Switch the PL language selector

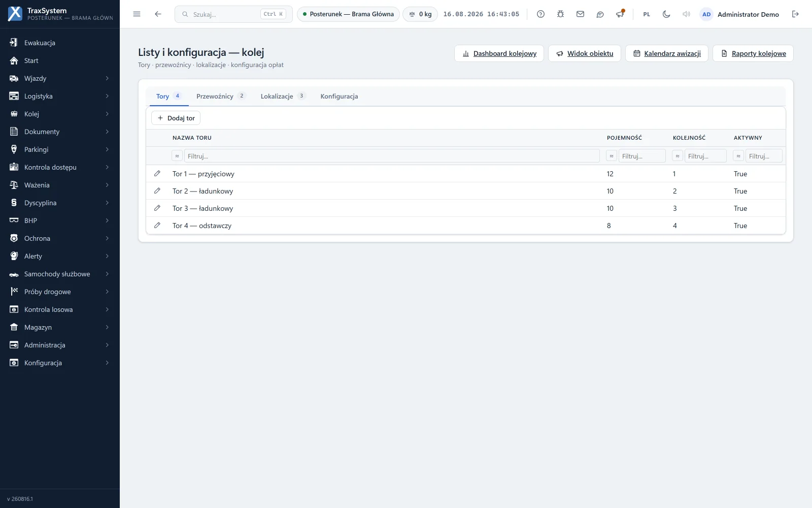click(647, 14)
